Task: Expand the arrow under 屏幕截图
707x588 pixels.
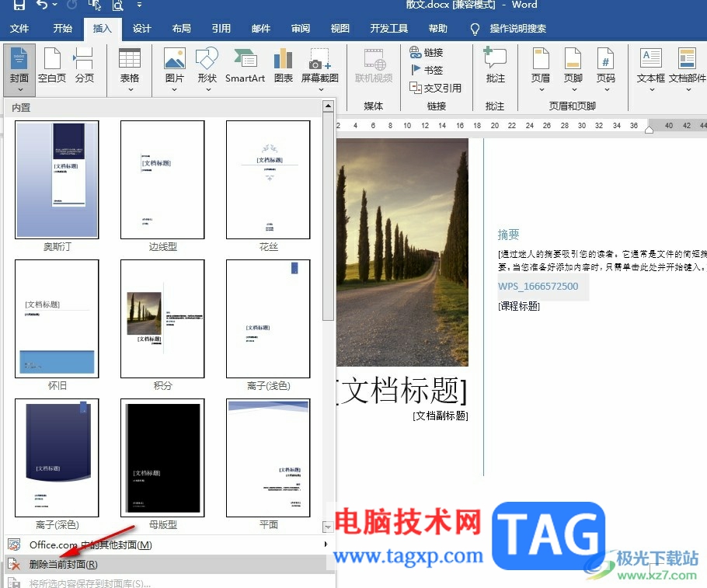Action: (x=321, y=90)
